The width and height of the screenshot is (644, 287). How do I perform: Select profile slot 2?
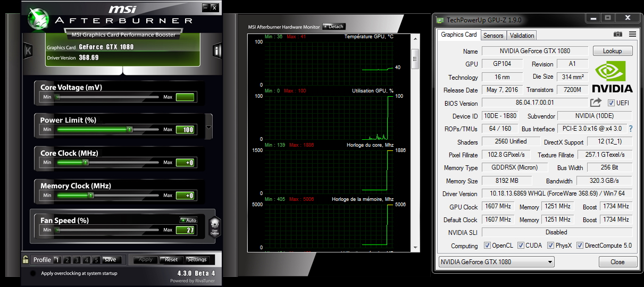pos(66,260)
